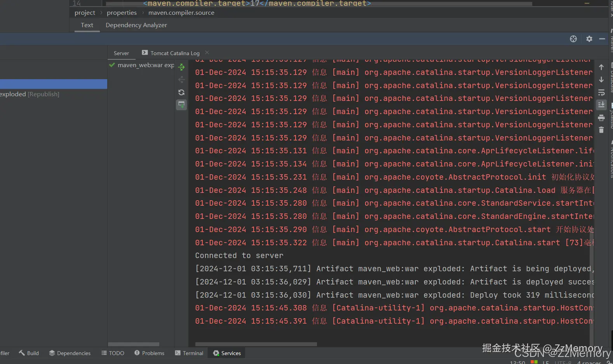Screen dimensions: 613x364
Task: Click the log line timestamped 15:15:35.134
Action: coord(394,164)
